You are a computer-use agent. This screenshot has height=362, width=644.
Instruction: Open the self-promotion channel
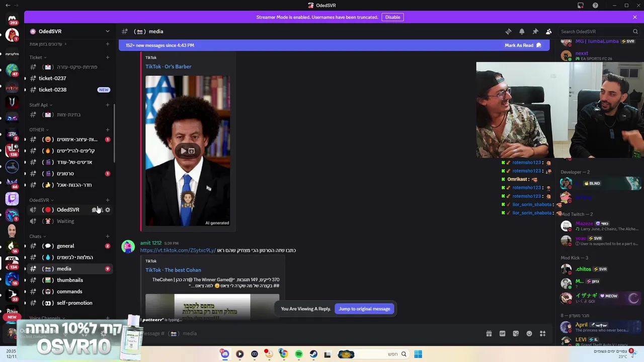(x=69, y=303)
